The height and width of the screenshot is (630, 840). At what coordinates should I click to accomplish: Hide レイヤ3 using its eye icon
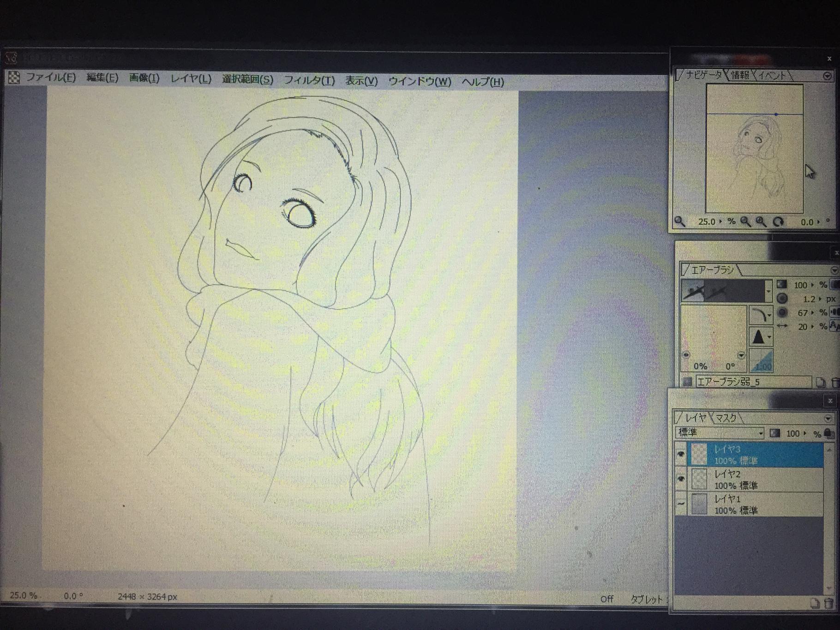point(681,455)
